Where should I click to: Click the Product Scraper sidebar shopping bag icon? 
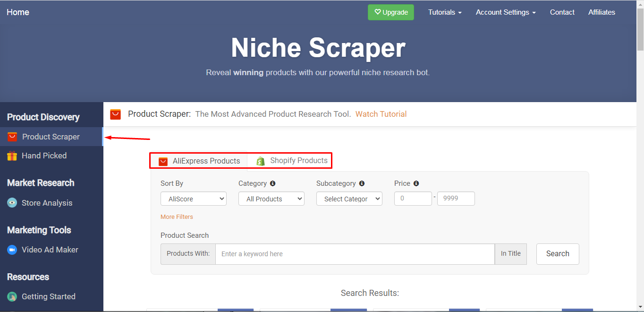pos(12,137)
